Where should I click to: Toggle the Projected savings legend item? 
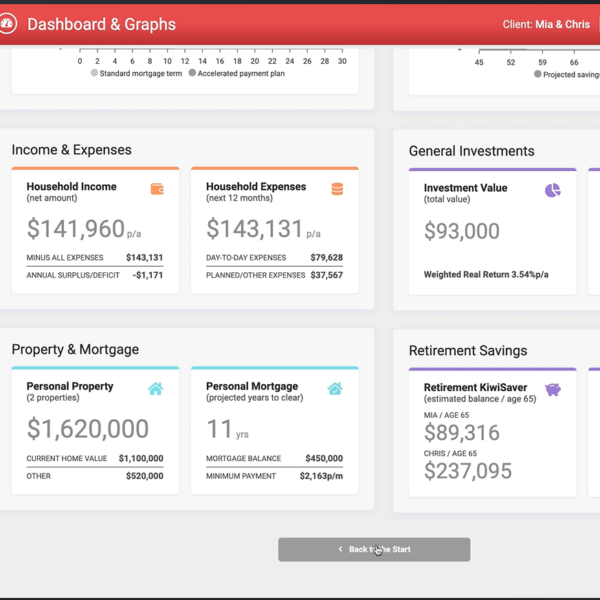568,74
